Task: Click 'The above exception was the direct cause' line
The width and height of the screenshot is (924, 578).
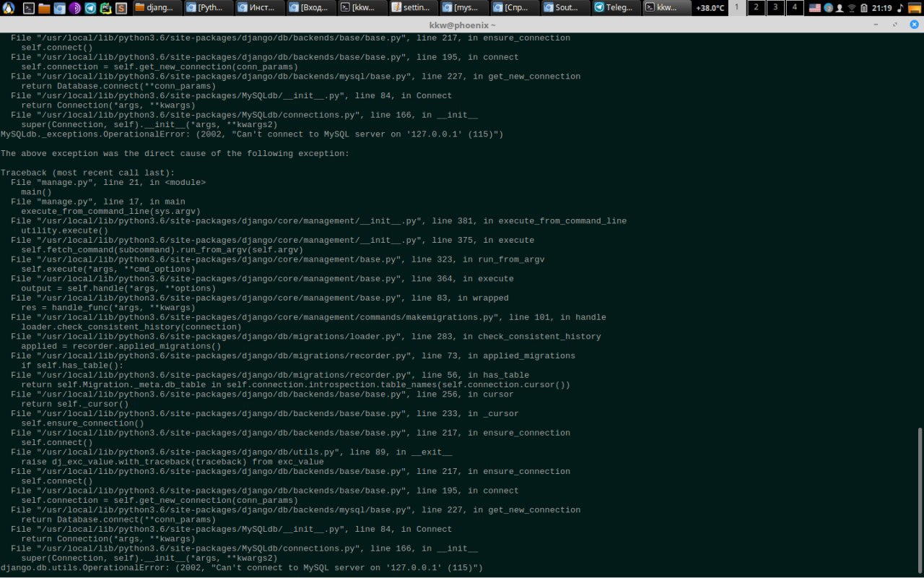Action: pos(175,153)
